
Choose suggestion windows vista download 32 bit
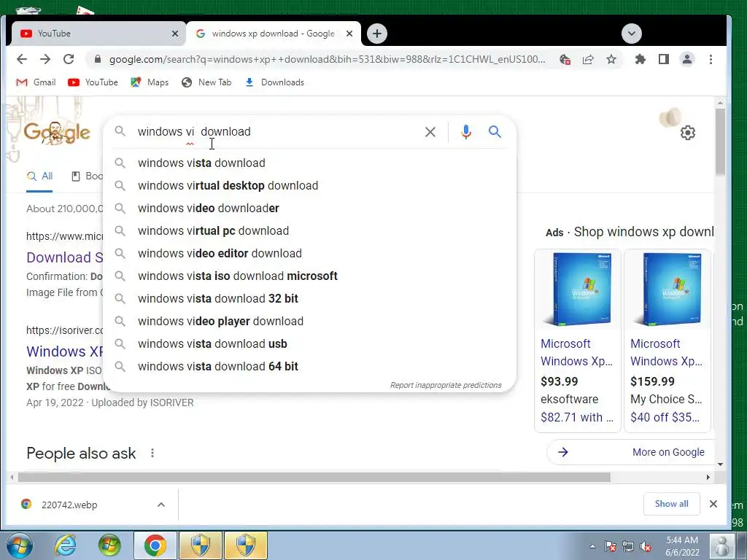coord(309,298)
